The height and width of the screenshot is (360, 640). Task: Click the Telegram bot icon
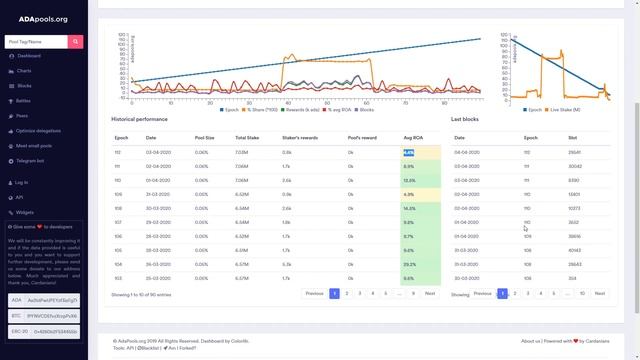[x=11, y=161]
